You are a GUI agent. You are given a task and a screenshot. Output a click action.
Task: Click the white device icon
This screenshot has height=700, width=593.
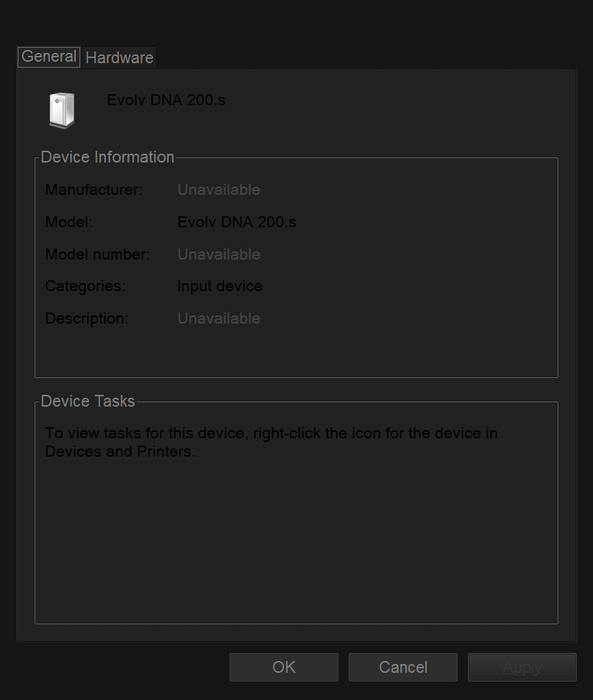click(62, 110)
